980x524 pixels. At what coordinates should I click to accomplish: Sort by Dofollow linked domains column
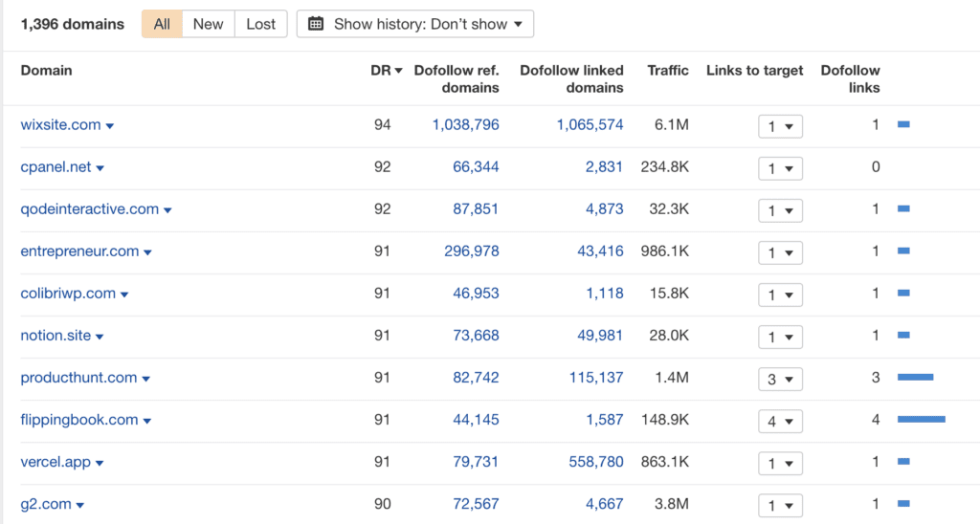(x=571, y=78)
